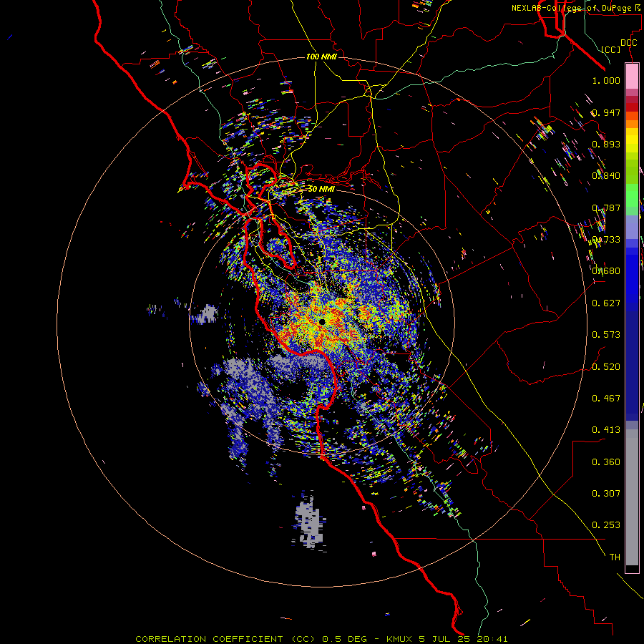Screen dimensions: 644x644
Task: Click the 1.000 value on the scale
Action: click(606, 80)
